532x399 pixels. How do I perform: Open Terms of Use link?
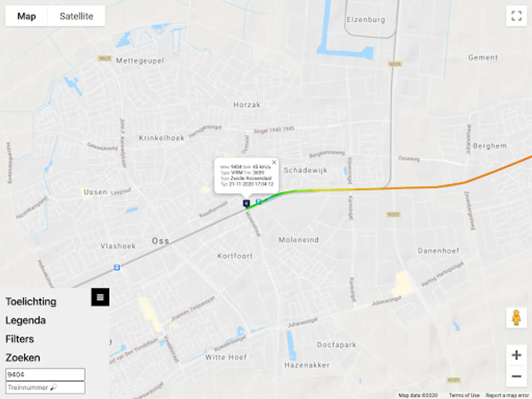tap(464, 395)
